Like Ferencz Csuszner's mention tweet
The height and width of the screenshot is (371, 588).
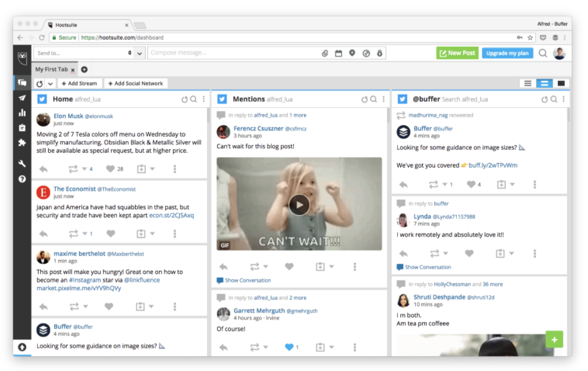click(289, 266)
